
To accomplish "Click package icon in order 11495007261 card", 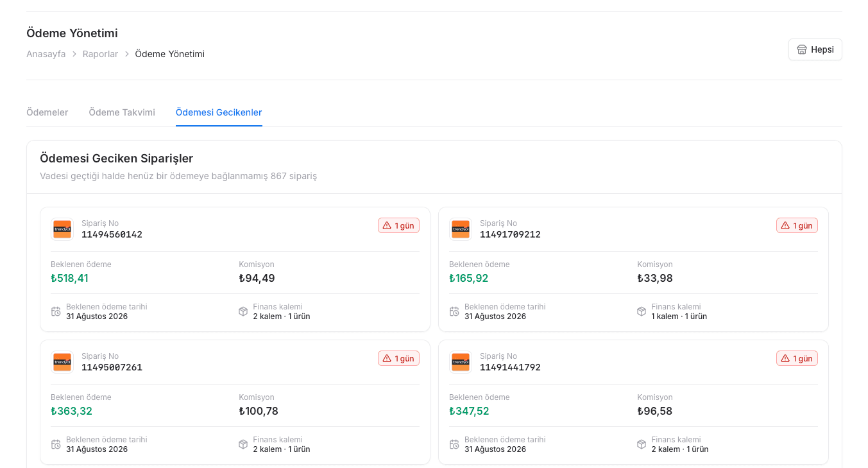I will click(x=243, y=444).
